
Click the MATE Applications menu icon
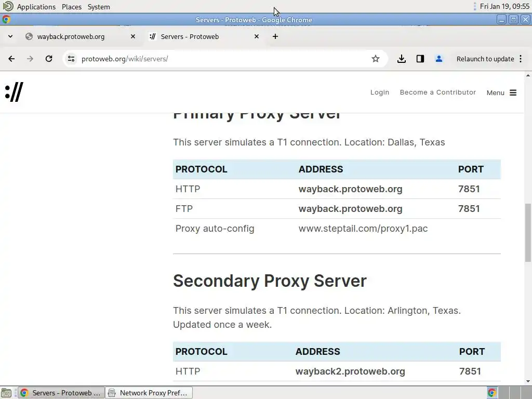[x=8, y=6]
